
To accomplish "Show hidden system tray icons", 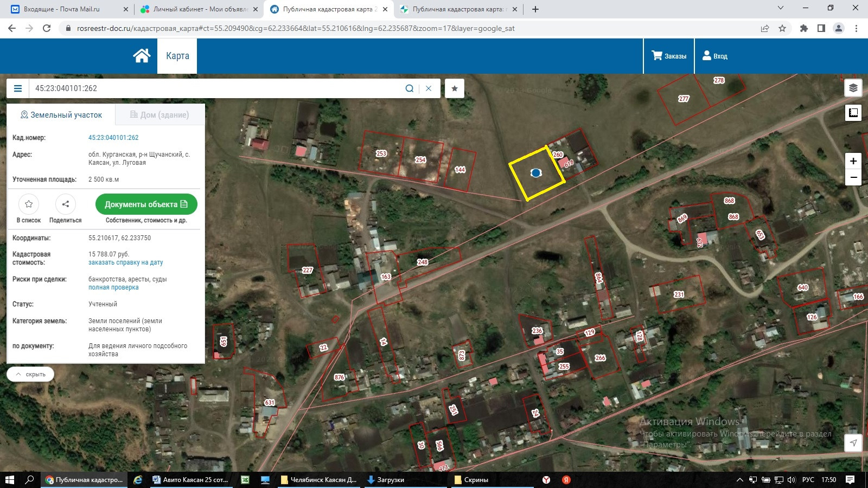I will tap(739, 480).
